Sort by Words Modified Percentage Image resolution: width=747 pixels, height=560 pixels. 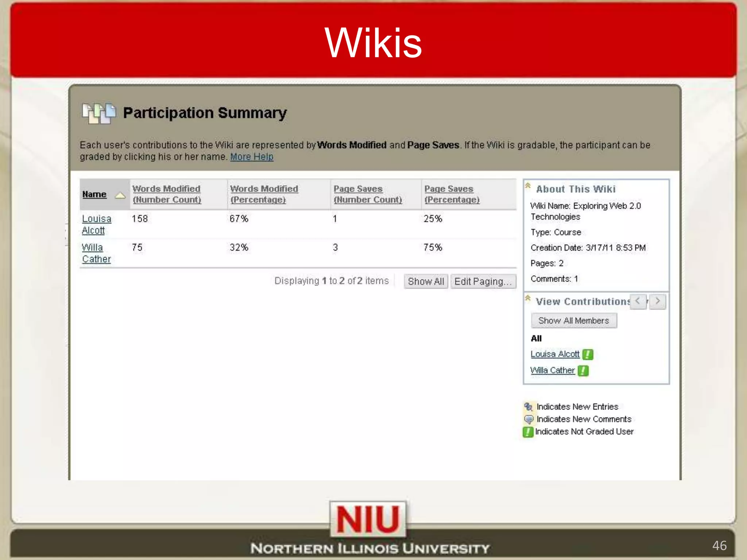[264, 194]
